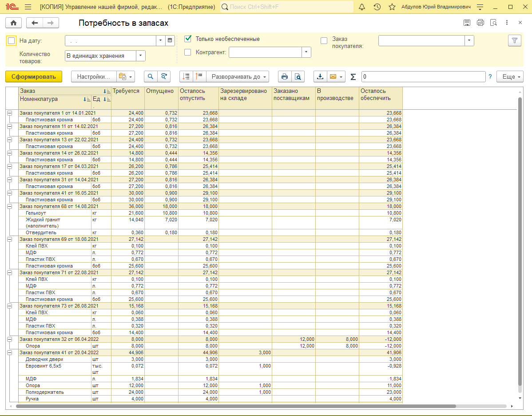This screenshot has width=532, height=416.
Task: Open 'Разворачивать до' dropdown
Action: [238, 77]
